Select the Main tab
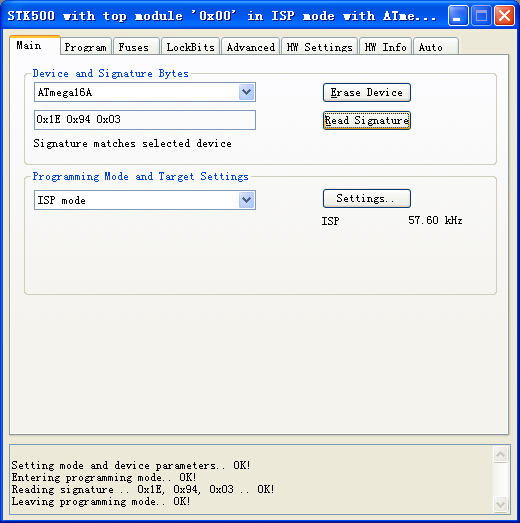This screenshot has height=523, width=520. click(35, 45)
